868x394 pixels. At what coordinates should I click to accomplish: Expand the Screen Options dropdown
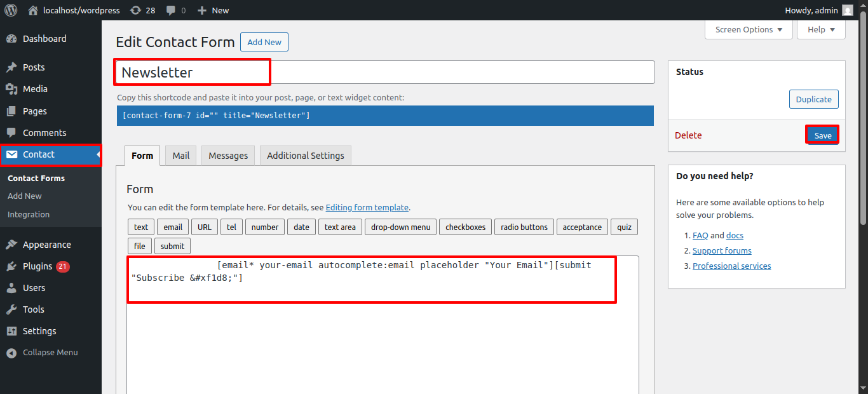pyautogui.click(x=749, y=30)
